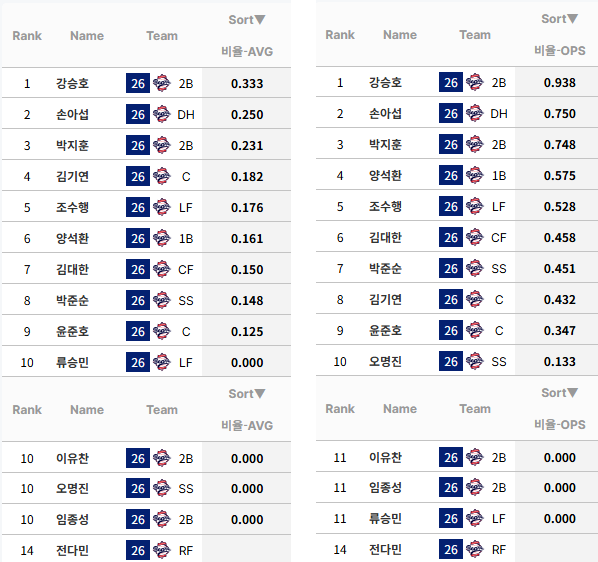Click the 26 badge next to 손아섭 in AVG table
Screen dimensions: 598x562
(x=138, y=114)
